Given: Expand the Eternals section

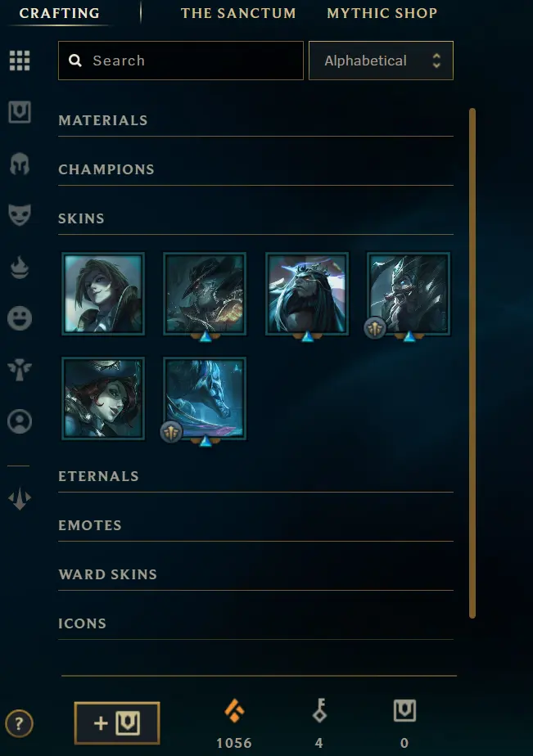Looking at the screenshot, I should (x=255, y=476).
